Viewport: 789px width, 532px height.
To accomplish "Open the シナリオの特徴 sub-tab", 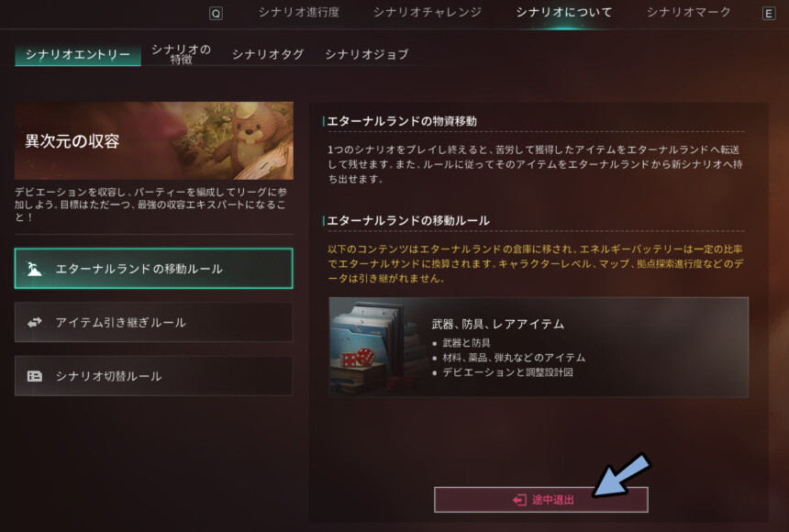I will click(x=181, y=54).
